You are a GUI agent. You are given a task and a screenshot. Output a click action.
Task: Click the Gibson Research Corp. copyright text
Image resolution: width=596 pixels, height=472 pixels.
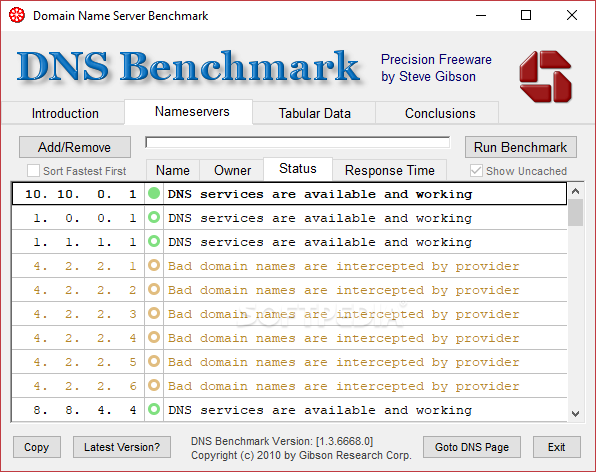click(301, 455)
